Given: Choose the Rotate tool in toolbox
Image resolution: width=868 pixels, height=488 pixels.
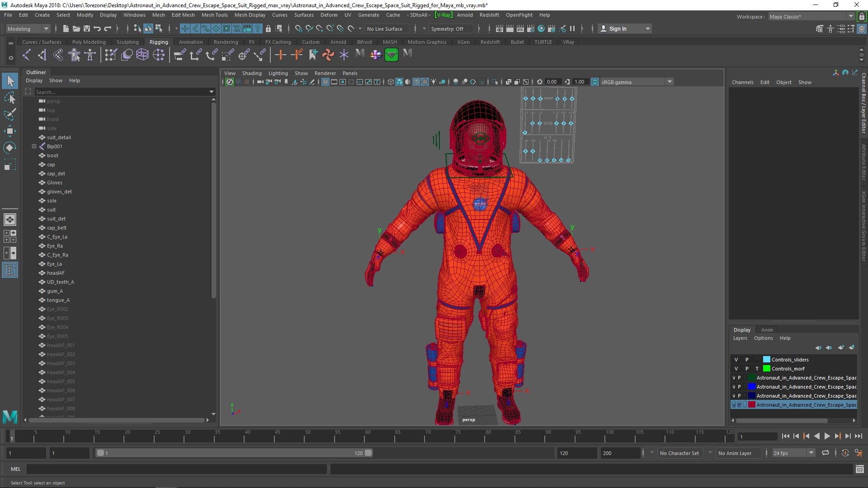Looking at the screenshot, I should 10,148.
